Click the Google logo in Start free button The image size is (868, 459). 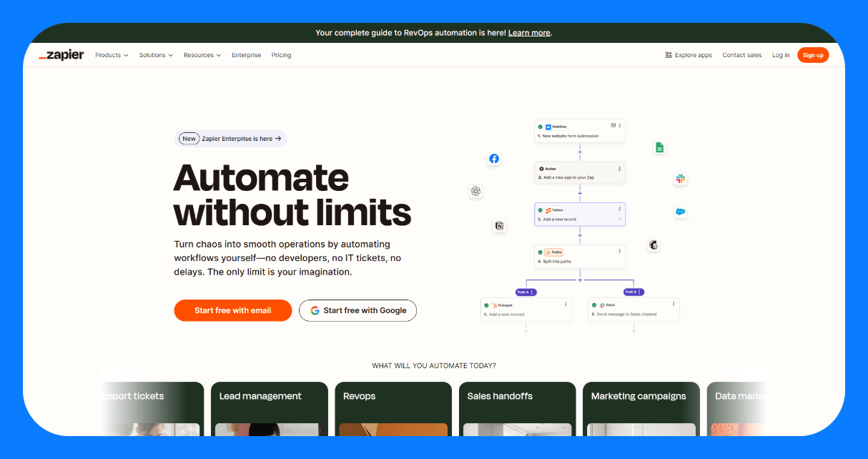click(x=315, y=310)
